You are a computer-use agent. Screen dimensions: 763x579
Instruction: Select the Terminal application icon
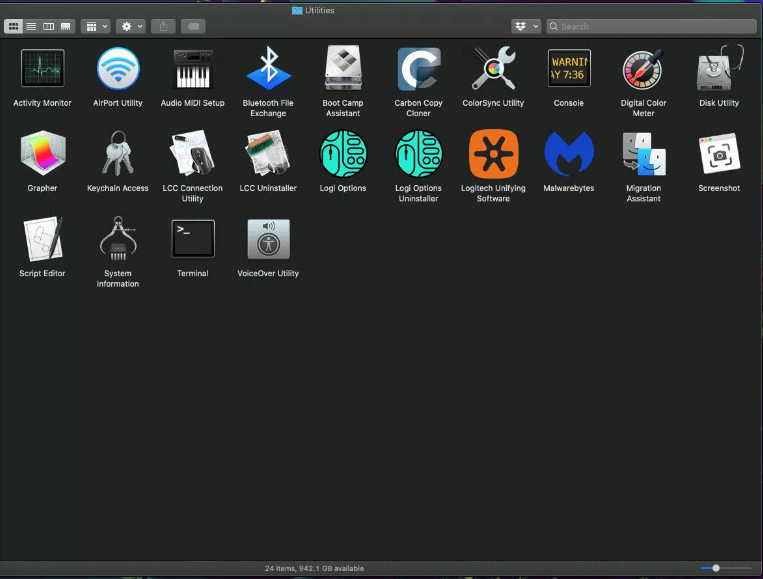193,239
